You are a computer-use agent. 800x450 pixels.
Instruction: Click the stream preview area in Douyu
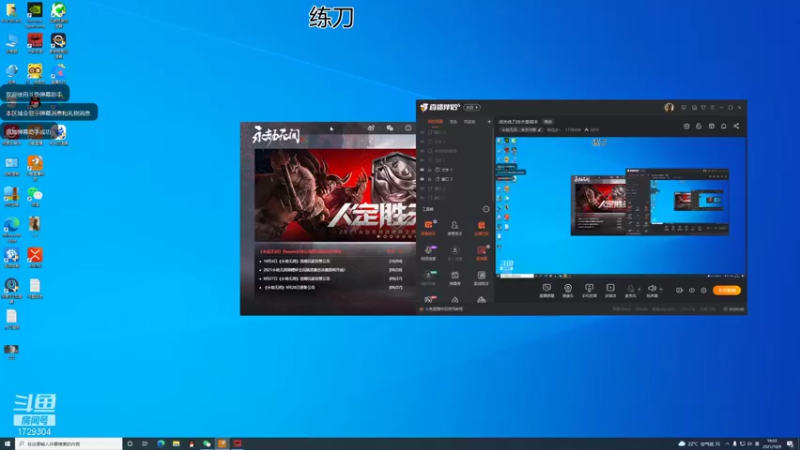point(621,207)
